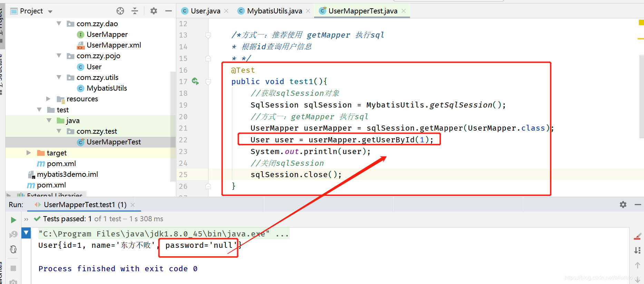Collapse the test java folder
Image resolution: width=644 pixels, height=284 pixels.
[49, 120]
